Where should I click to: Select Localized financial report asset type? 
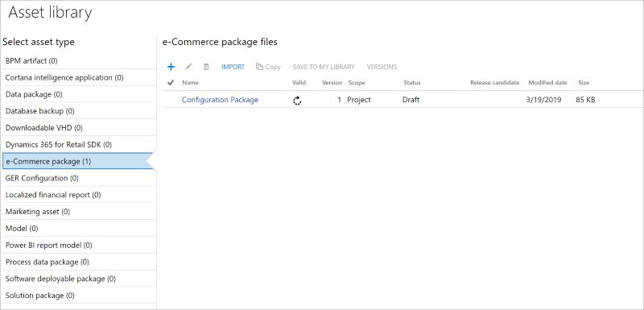coord(78,195)
